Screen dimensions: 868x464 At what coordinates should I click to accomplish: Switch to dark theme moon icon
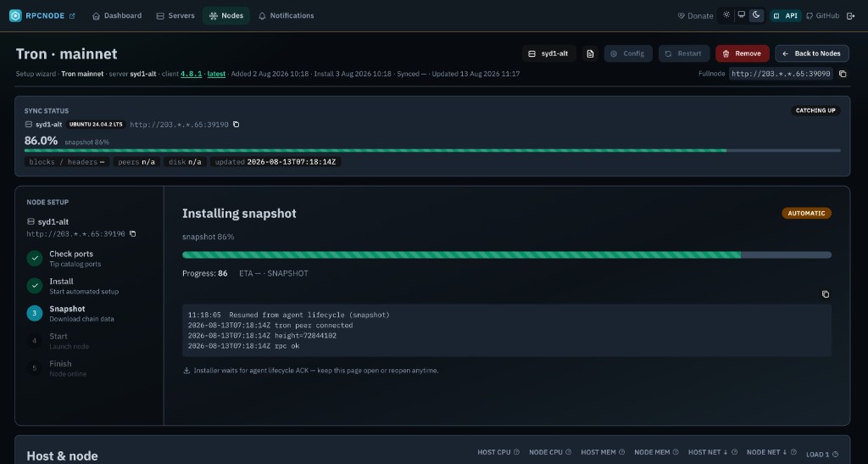tap(756, 15)
